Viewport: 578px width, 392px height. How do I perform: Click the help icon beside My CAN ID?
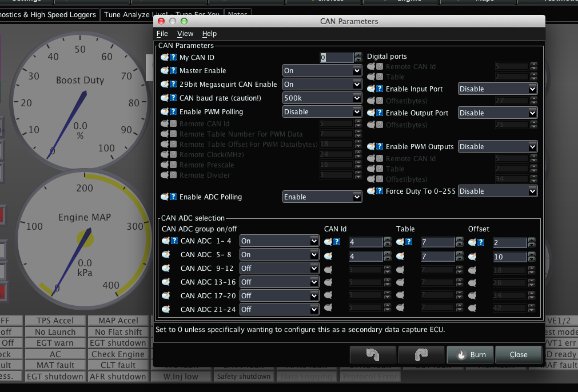(x=173, y=58)
